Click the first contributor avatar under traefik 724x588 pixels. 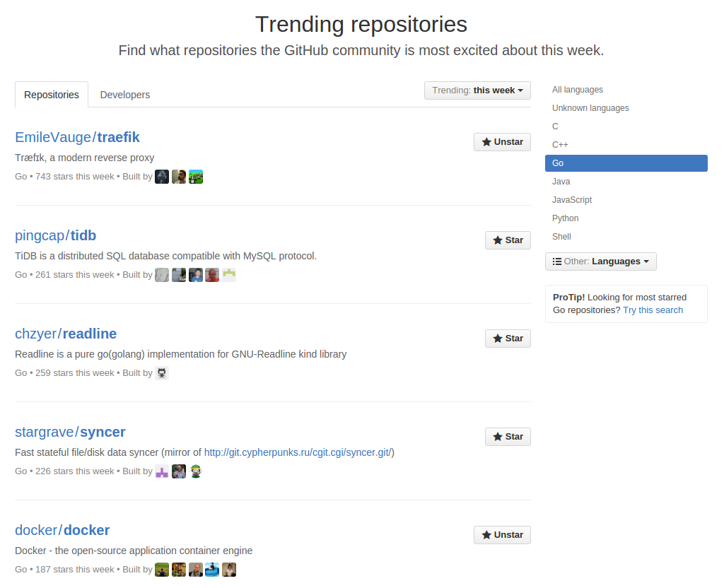coord(162,176)
